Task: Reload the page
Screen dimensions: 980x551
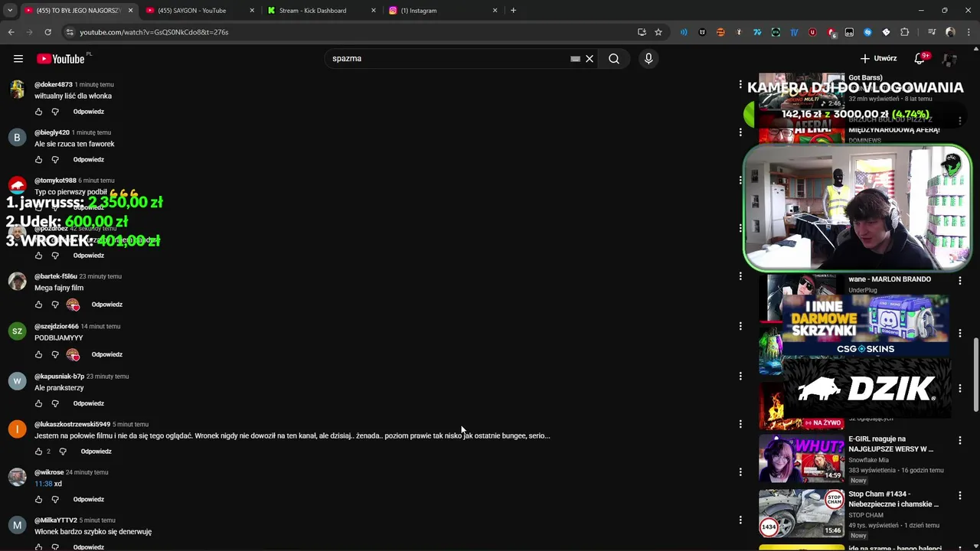Action: click(x=47, y=32)
